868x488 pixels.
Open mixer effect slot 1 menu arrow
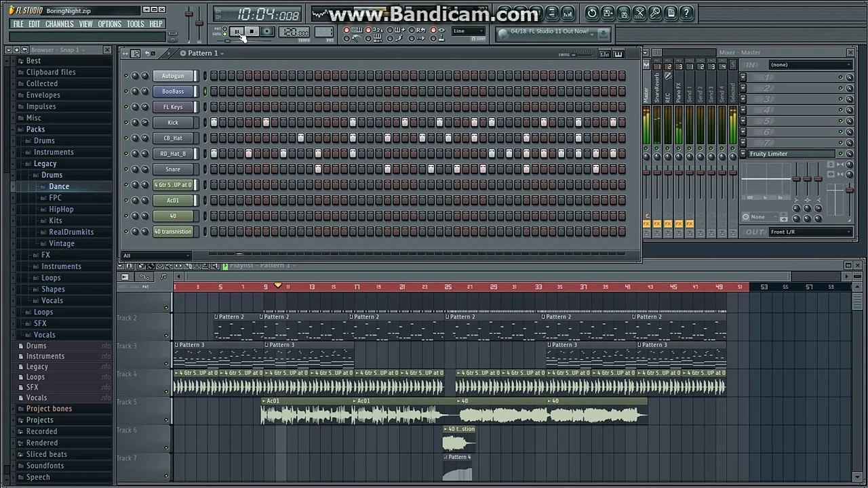(x=743, y=77)
